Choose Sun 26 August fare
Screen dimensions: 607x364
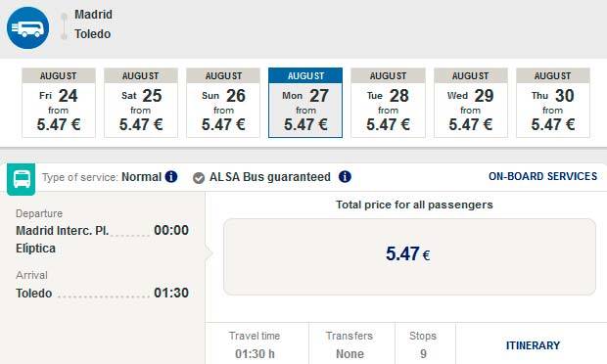223,103
